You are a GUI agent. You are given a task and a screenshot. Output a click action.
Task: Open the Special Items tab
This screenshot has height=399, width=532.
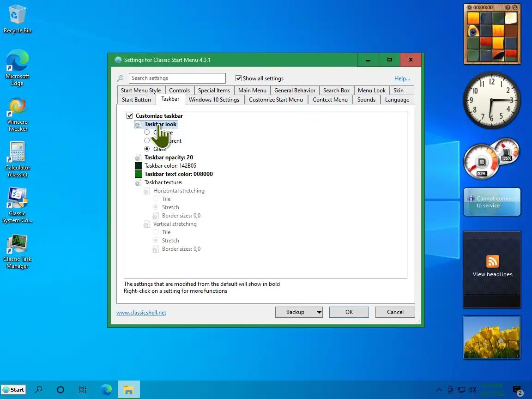coord(214,90)
